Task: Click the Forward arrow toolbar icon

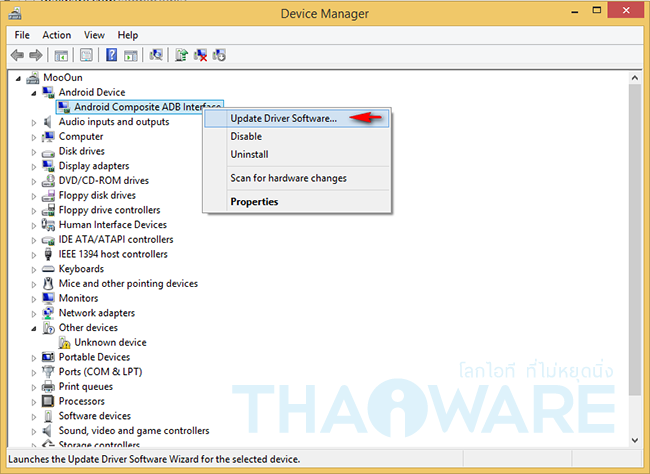Action: pos(36,55)
